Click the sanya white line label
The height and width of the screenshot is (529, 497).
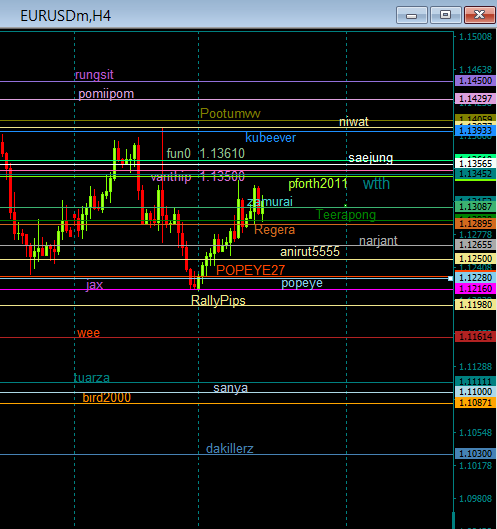pos(230,388)
